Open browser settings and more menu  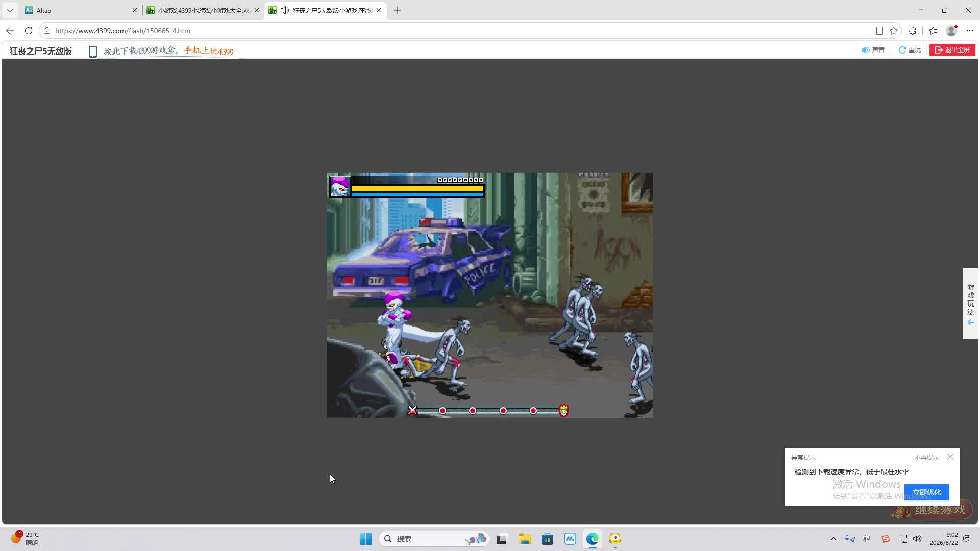click(x=970, y=31)
